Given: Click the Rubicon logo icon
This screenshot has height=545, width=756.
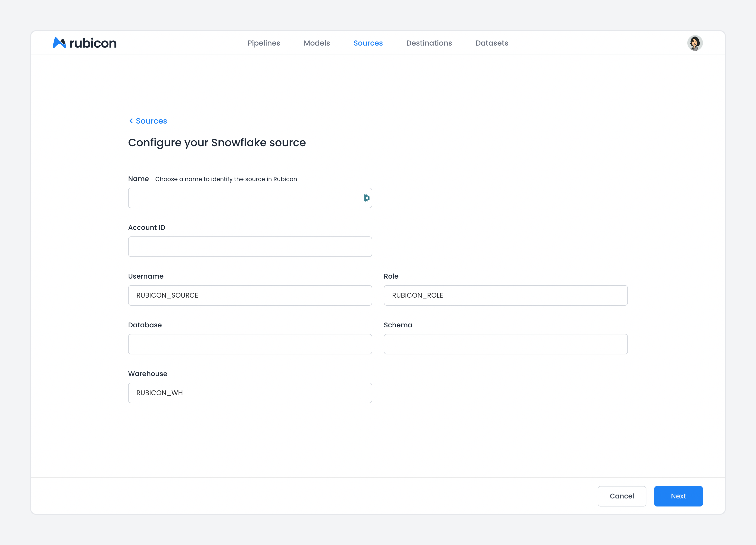Looking at the screenshot, I should coord(59,43).
